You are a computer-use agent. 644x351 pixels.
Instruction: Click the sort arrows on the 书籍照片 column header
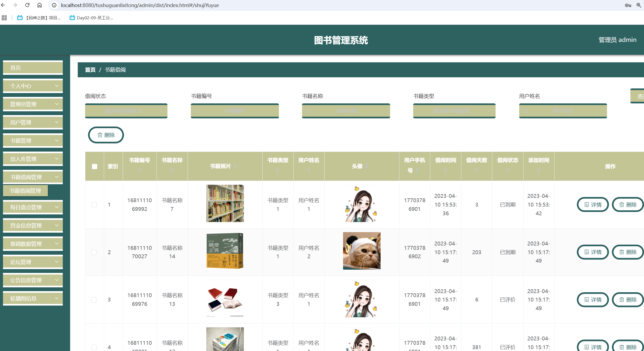(235, 166)
